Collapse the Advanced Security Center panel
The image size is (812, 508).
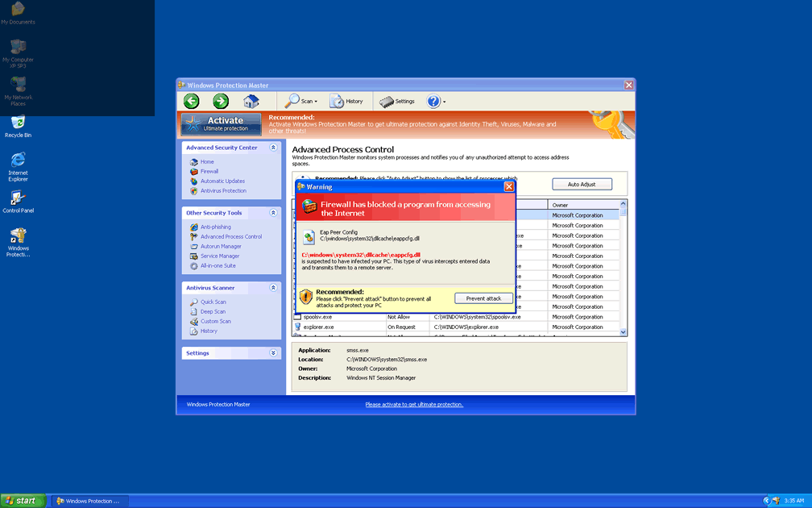click(274, 148)
